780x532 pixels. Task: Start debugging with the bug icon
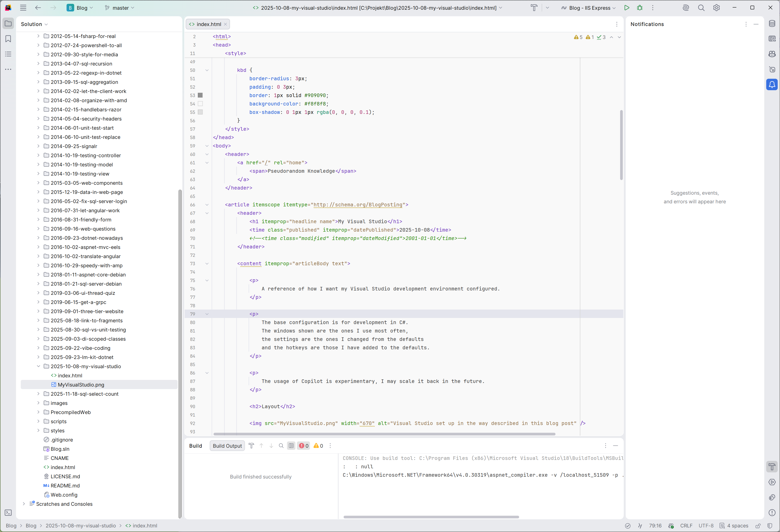(640, 7)
